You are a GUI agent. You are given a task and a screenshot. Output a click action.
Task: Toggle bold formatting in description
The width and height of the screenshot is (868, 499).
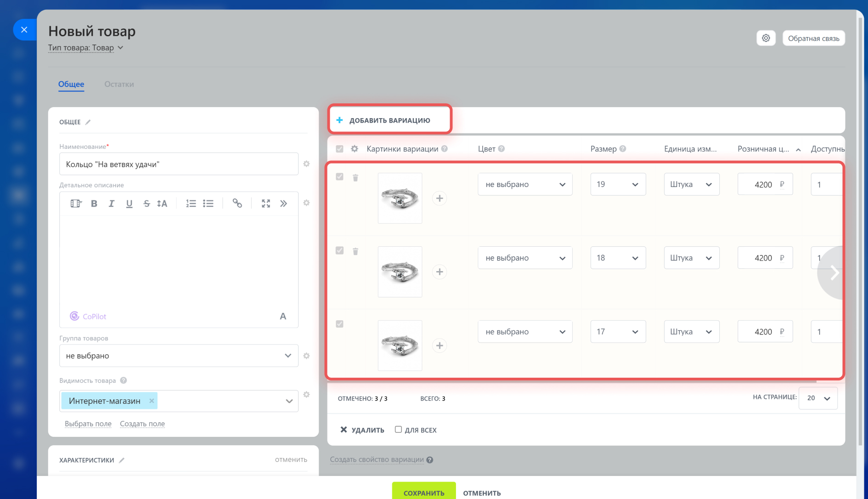click(94, 204)
